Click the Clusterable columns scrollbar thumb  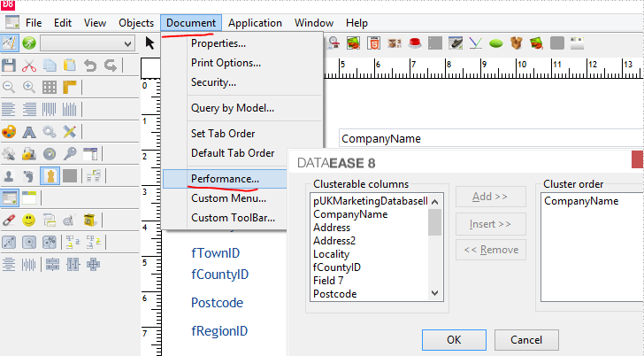click(434, 222)
